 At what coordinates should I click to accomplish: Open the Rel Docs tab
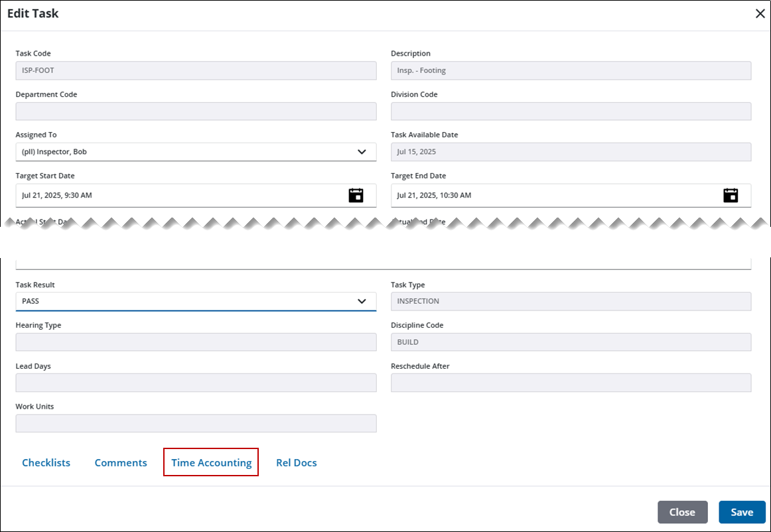tap(296, 463)
